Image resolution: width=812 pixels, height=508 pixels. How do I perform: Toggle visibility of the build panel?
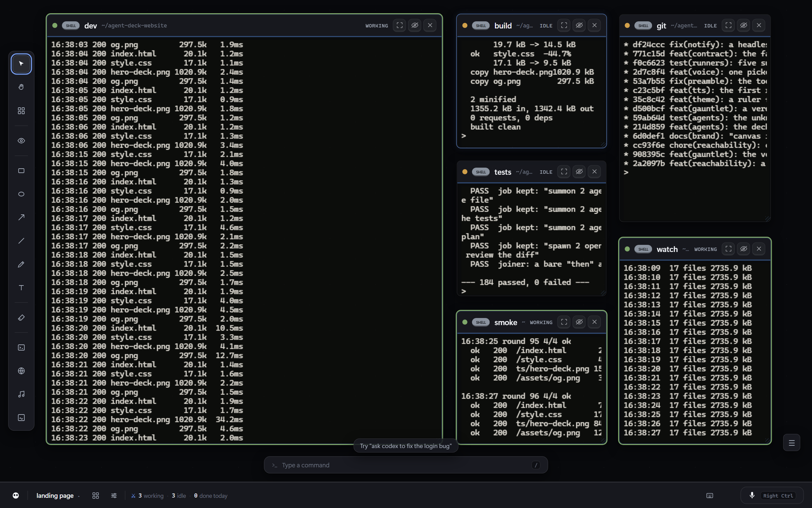579,25
